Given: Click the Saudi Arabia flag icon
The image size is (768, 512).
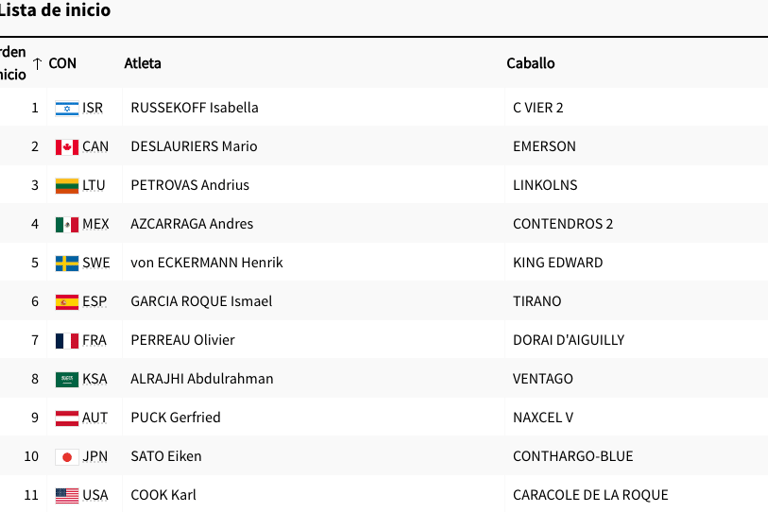Looking at the screenshot, I should point(67,380).
